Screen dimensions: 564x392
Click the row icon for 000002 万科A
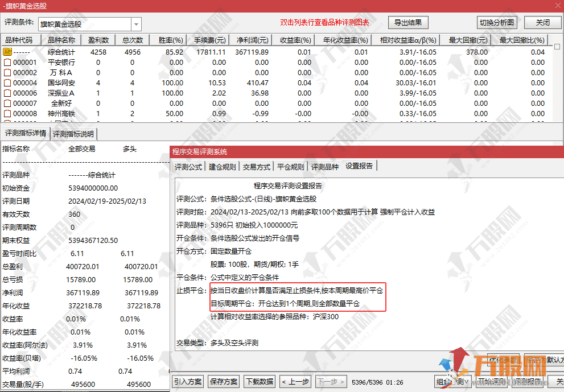click(x=7, y=73)
